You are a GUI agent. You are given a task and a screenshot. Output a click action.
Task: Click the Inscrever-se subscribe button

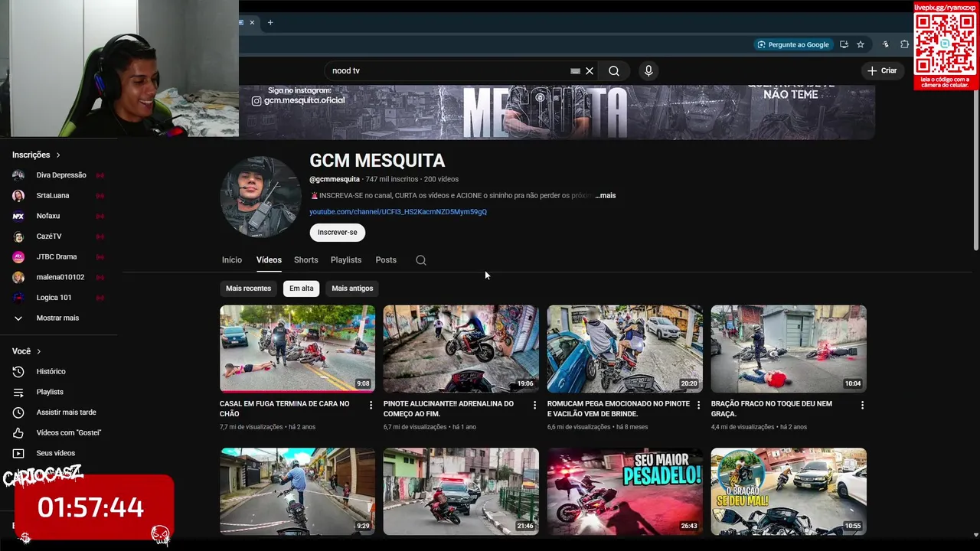(x=338, y=233)
